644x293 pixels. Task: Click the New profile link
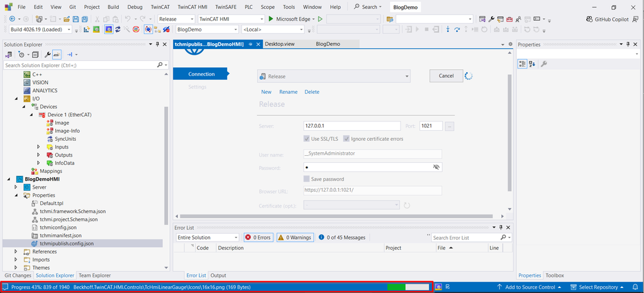click(x=266, y=92)
